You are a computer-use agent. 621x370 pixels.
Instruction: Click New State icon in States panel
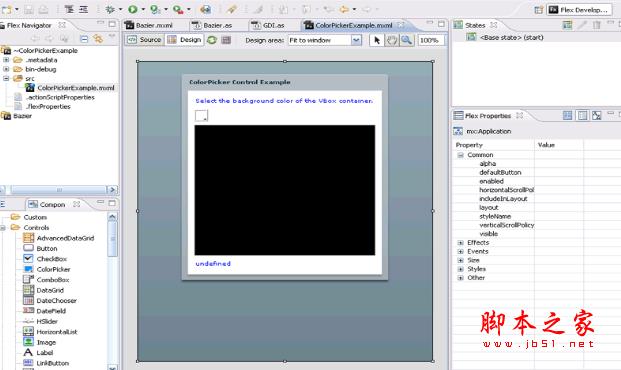pos(568,25)
